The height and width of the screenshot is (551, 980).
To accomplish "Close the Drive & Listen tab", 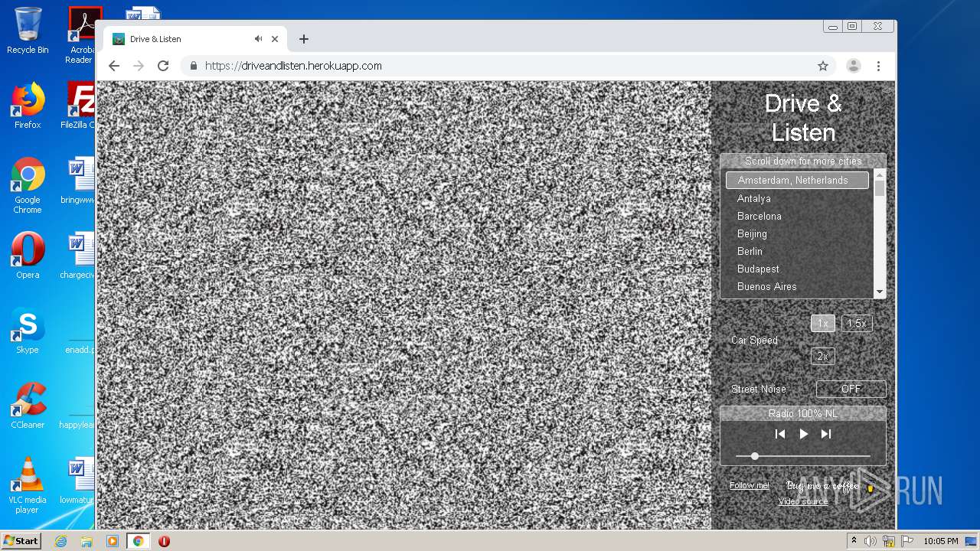I will click(x=275, y=39).
